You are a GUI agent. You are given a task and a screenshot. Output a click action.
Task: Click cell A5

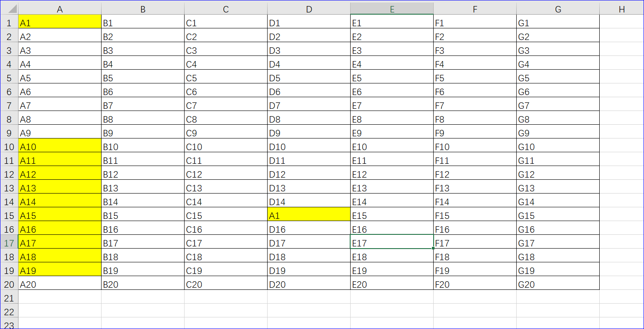coord(60,77)
